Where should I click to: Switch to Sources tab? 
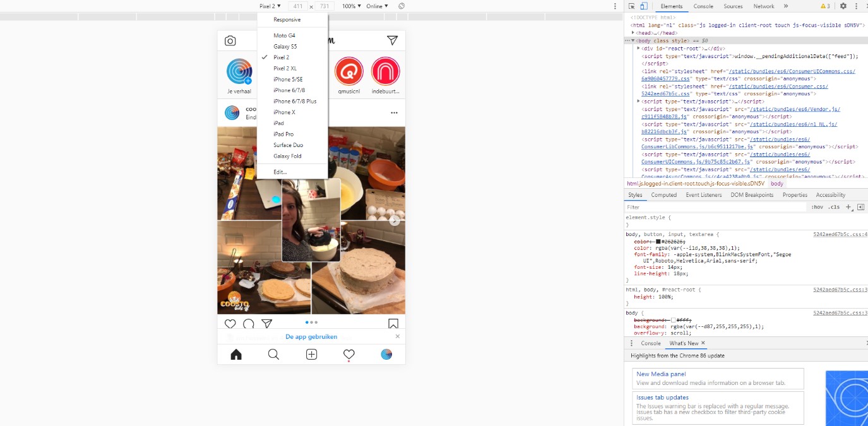[733, 6]
